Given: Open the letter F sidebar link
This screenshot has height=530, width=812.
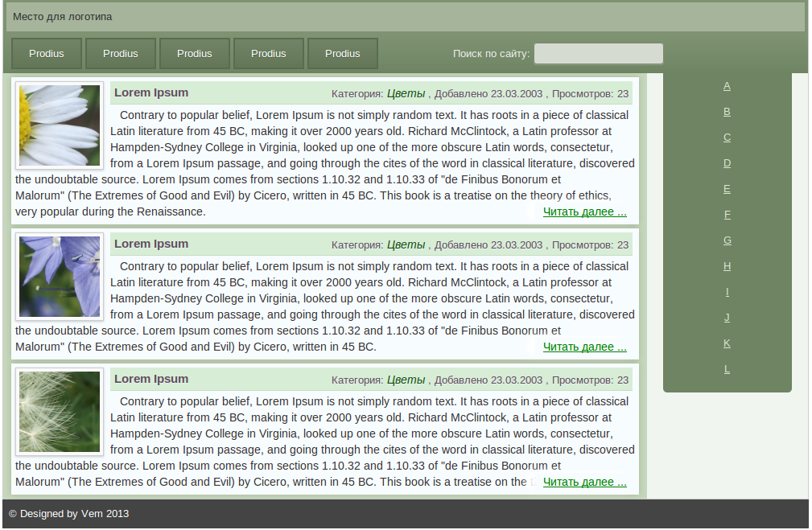Looking at the screenshot, I should (x=727, y=215).
